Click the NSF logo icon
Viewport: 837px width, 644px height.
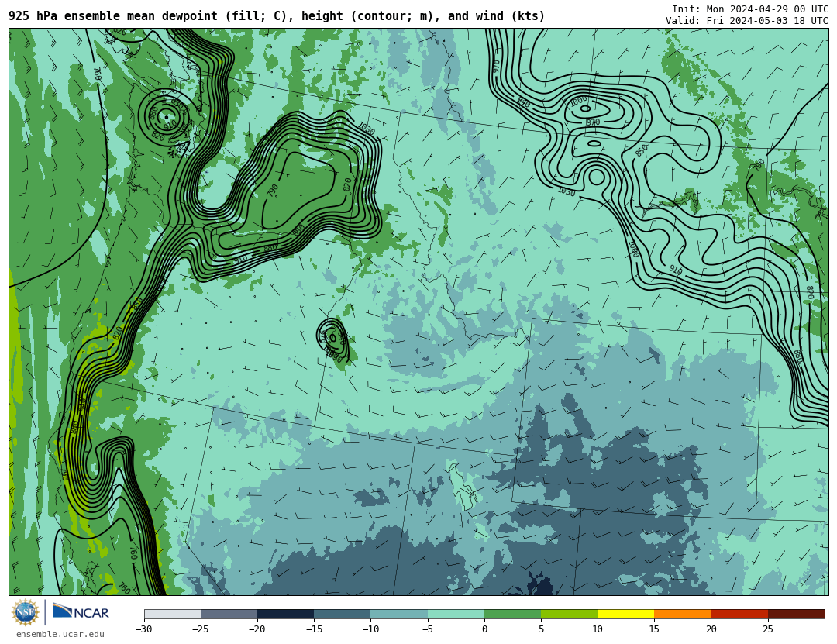pos(25,612)
